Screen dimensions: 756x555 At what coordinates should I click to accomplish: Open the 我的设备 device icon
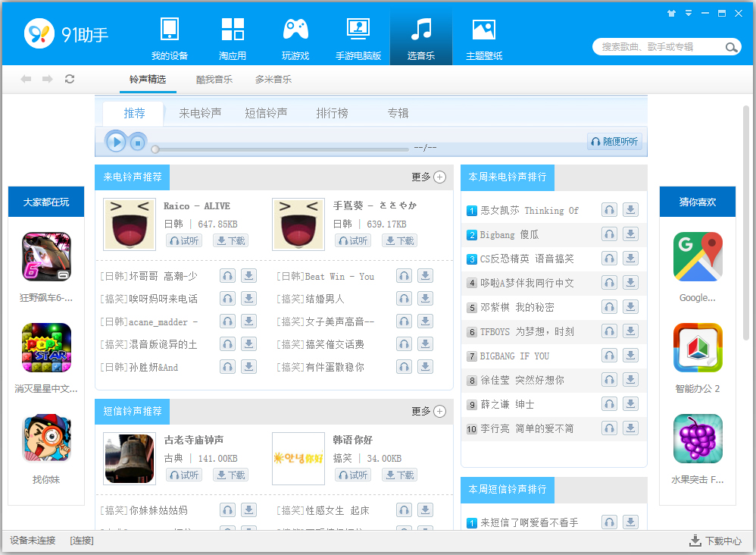click(169, 30)
